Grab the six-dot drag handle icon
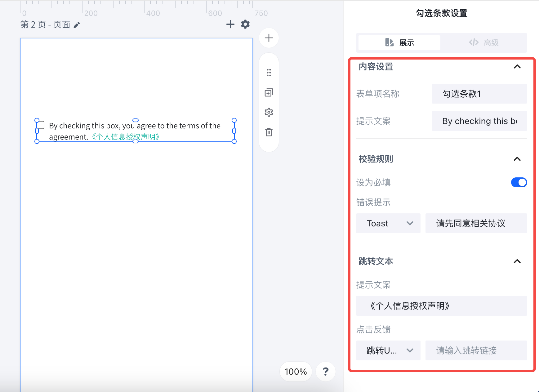The width and height of the screenshot is (539, 392). pyautogui.click(x=269, y=73)
